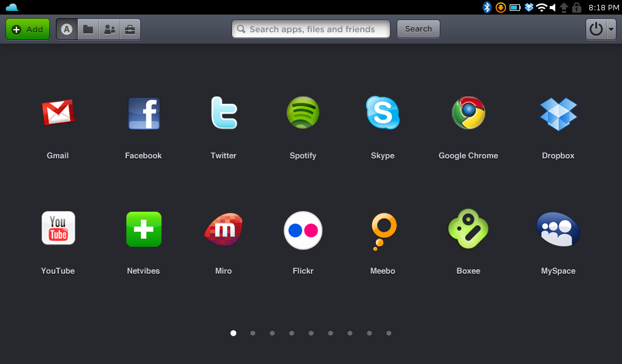The width and height of the screenshot is (622, 364).
Task: Launch Spotify
Action: 303,112
